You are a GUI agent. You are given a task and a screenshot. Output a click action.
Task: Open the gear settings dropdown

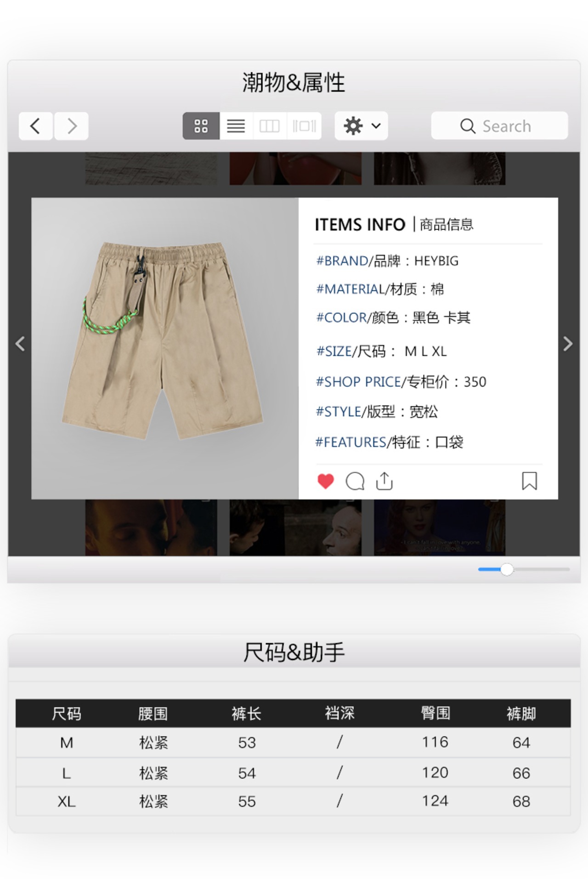[362, 126]
